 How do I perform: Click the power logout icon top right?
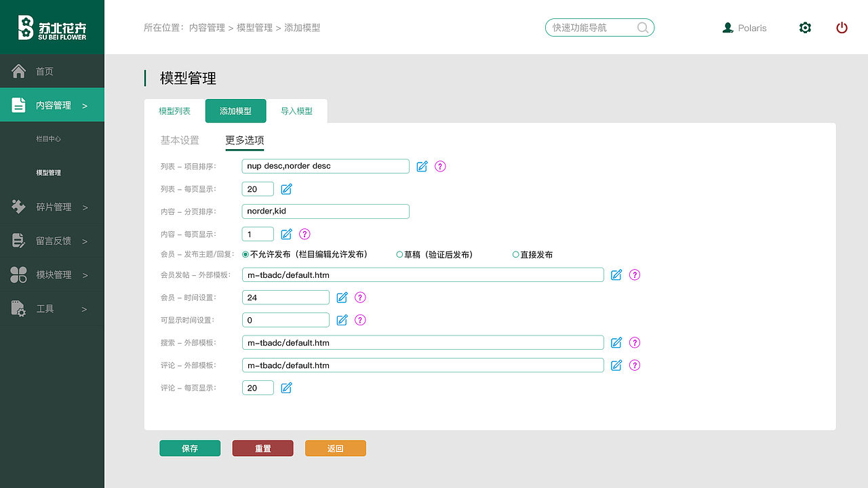pos(842,28)
